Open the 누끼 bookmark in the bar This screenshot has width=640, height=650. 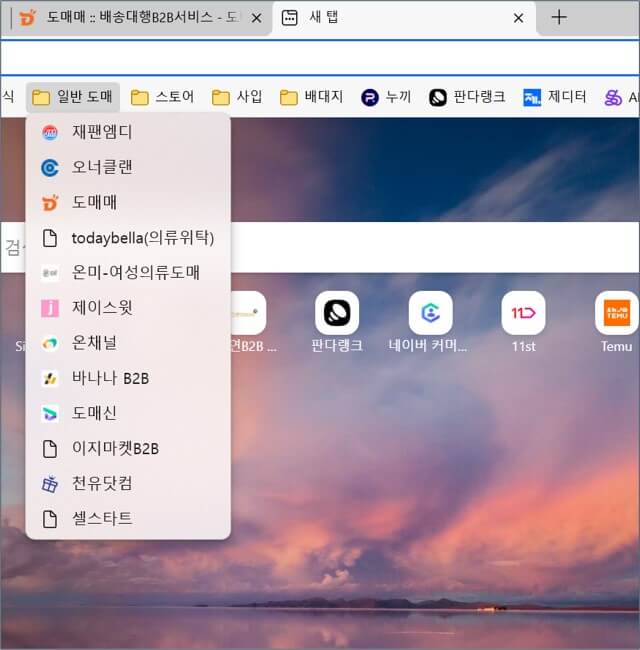point(386,97)
